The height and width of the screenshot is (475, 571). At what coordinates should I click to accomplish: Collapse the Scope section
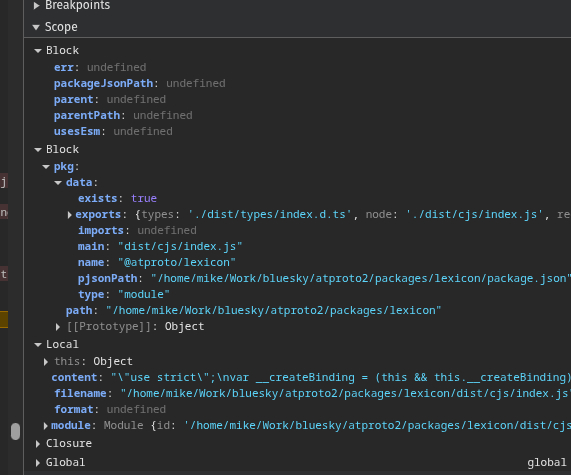(x=36, y=27)
